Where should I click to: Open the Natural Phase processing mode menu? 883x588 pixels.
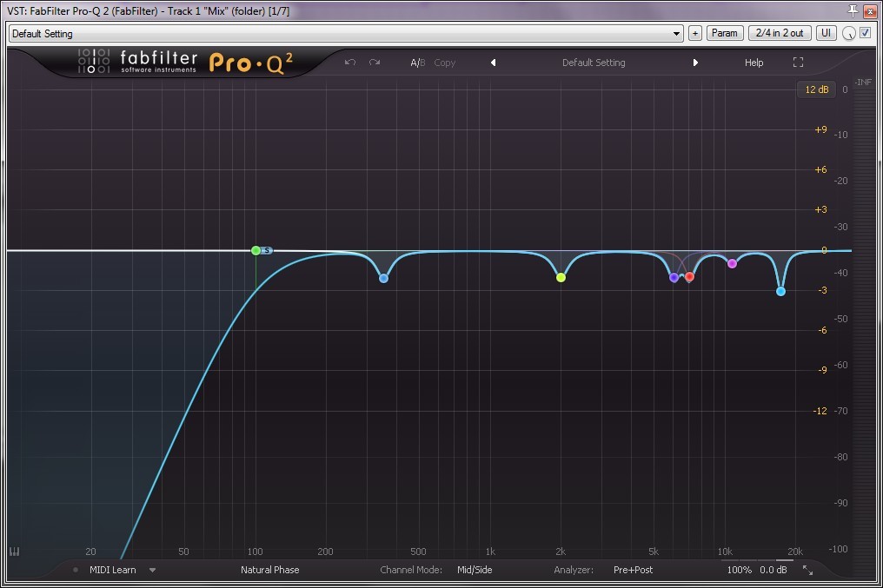click(269, 570)
